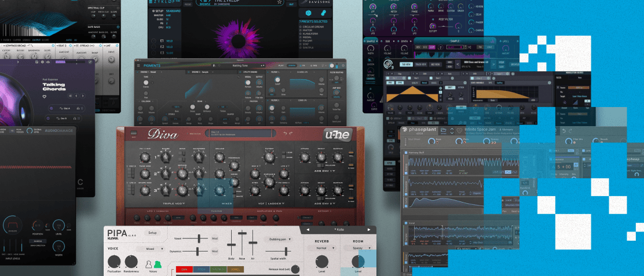Open the Pigments hamburger menu icon
Screen dimensions: 644x276
pos(139,66)
